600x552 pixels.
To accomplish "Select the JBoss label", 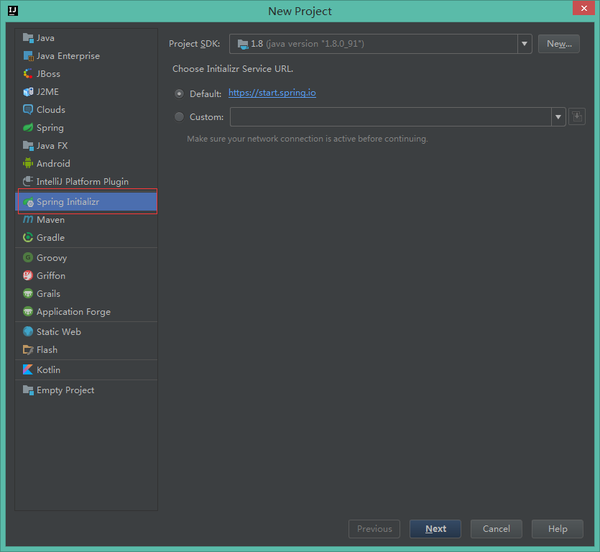I will (48, 74).
